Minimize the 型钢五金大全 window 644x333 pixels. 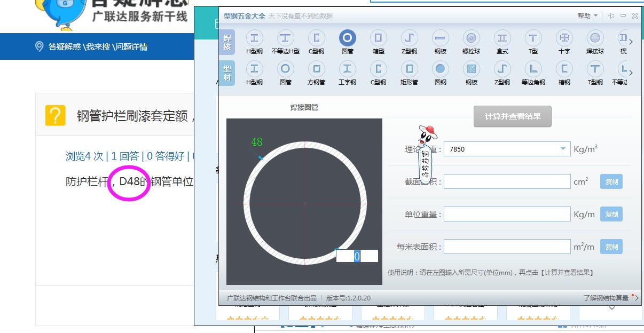point(623,16)
